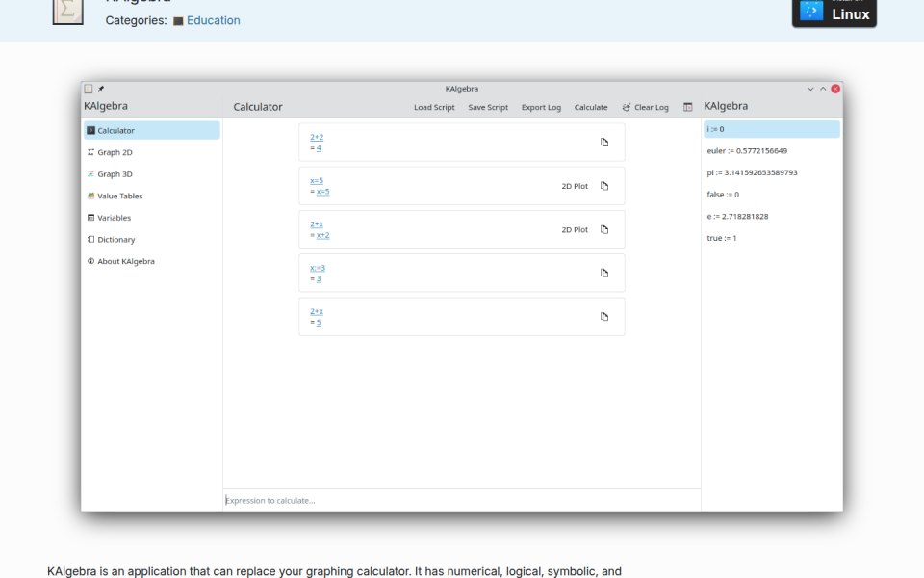The image size is (924, 578).
Task: Click the window menu icon in title bar
Action: coord(89,89)
